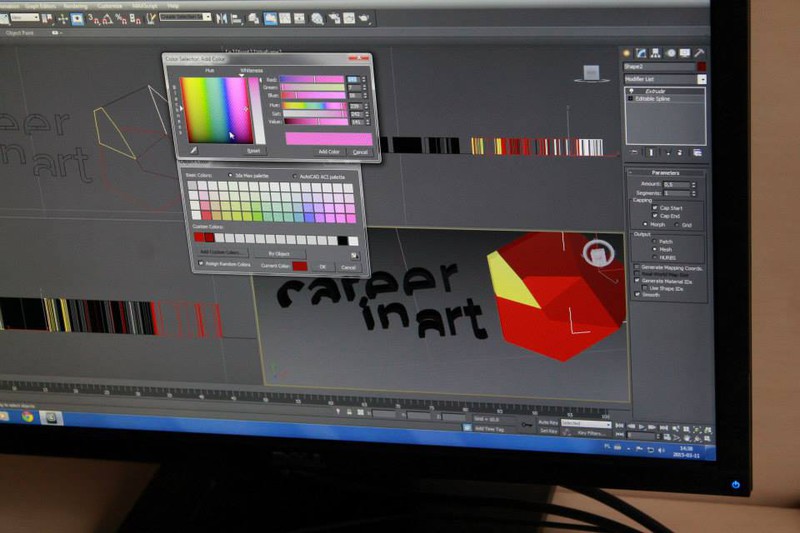Select the Patch output radio button
This screenshot has width=800, height=533.
(x=654, y=241)
